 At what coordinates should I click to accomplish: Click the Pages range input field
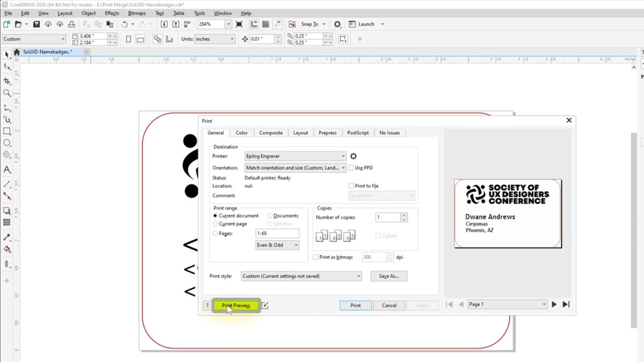pos(277,233)
